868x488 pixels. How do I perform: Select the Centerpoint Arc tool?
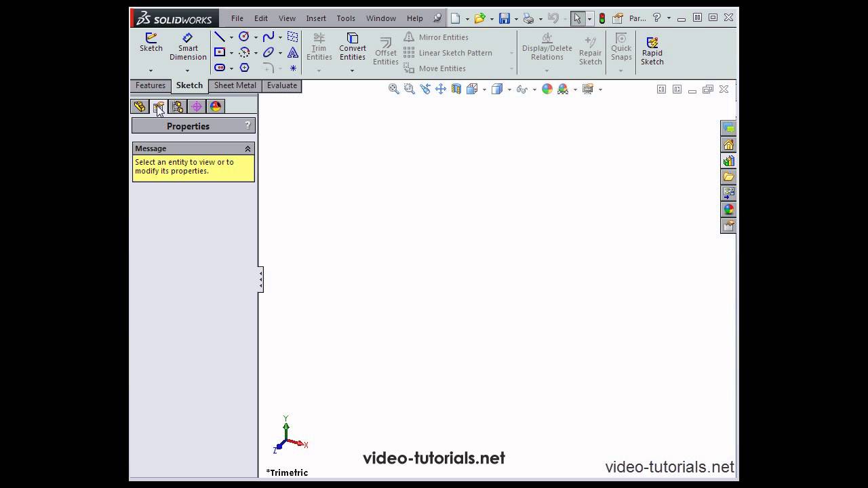[244, 52]
